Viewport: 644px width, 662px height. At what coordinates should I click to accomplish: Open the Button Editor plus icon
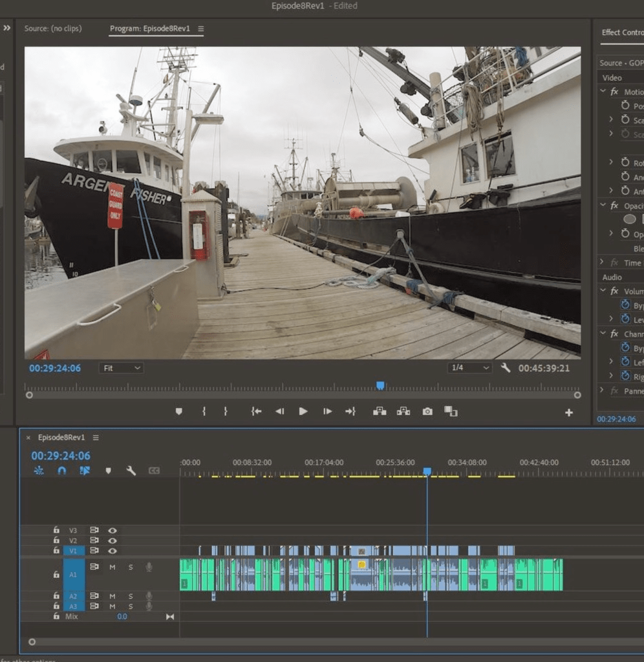coord(568,412)
